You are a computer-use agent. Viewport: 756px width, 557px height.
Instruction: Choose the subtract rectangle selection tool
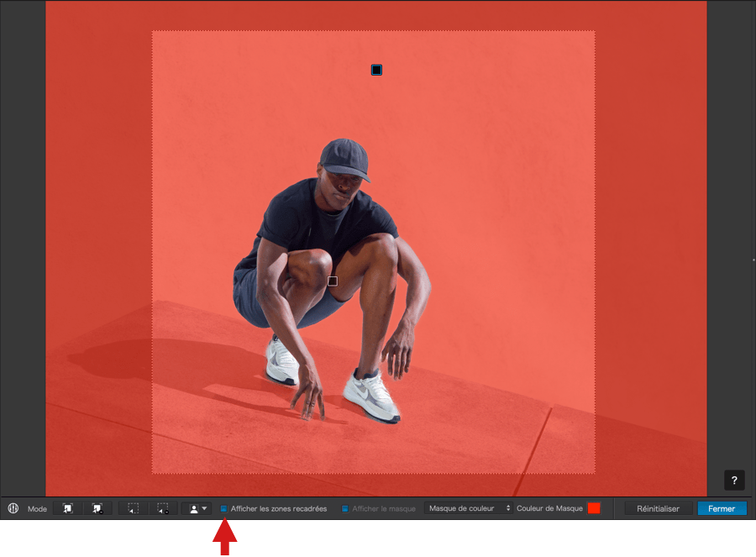(x=163, y=508)
